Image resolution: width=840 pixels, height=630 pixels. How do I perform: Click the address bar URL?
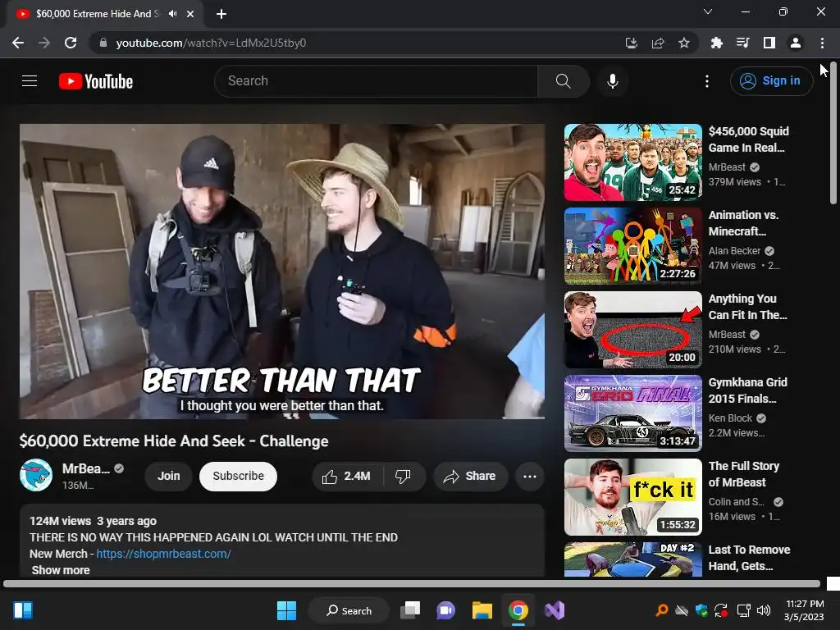point(211,43)
